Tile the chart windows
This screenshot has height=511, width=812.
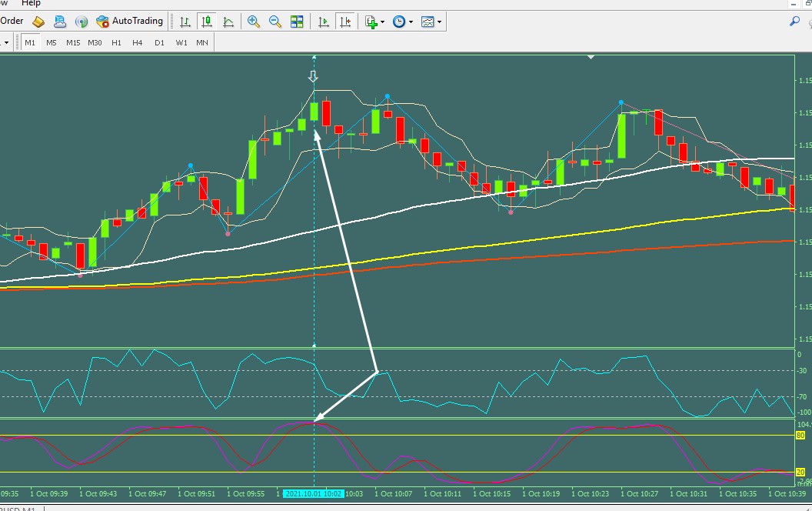[x=297, y=22]
